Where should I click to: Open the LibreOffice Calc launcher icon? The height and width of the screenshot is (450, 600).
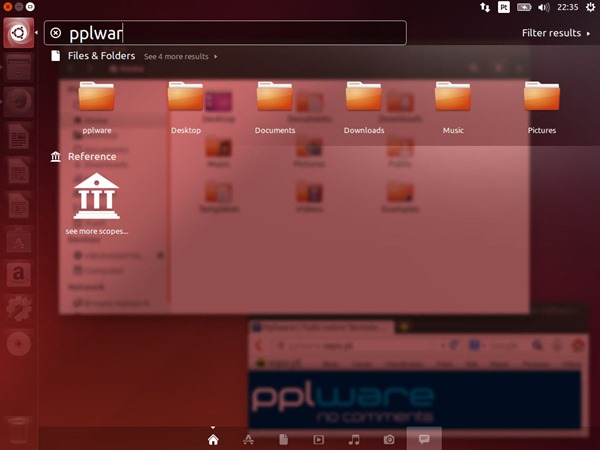[19, 171]
